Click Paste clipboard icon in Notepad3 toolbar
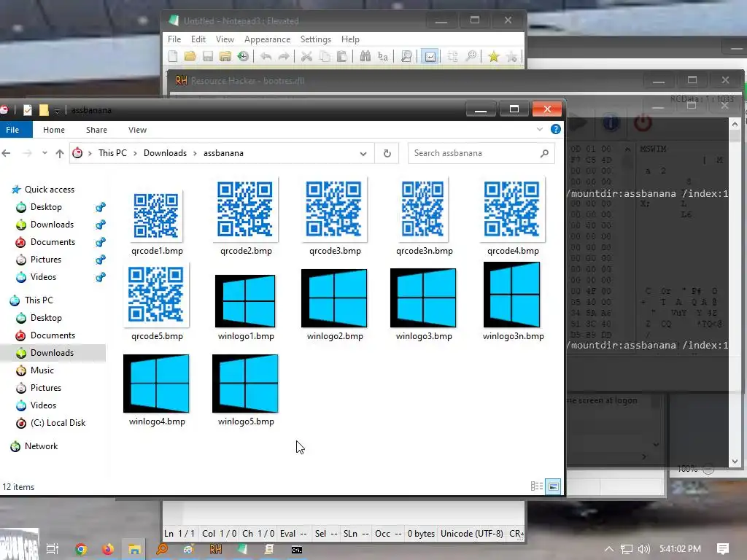747x560 pixels. click(342, 57)
